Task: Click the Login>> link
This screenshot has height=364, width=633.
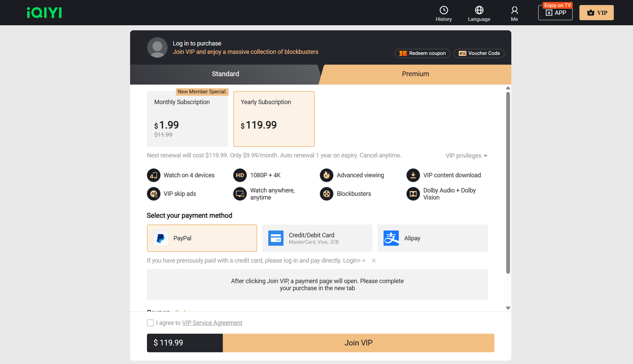Action: click(x=354, y=261)
